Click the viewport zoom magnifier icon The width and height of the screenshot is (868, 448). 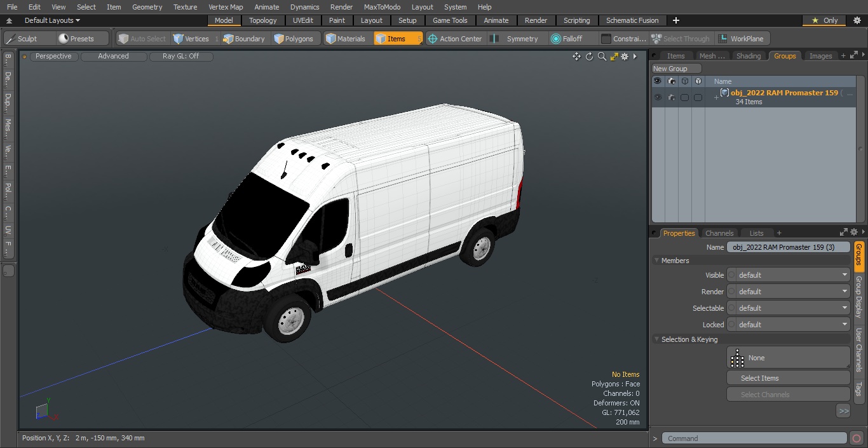tap(602, 57)
